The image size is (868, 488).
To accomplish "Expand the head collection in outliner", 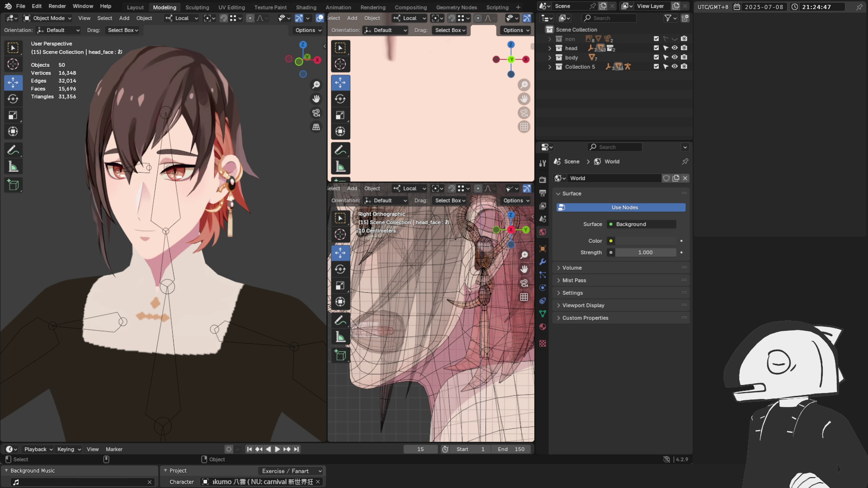I will click(x=550, y=48).
